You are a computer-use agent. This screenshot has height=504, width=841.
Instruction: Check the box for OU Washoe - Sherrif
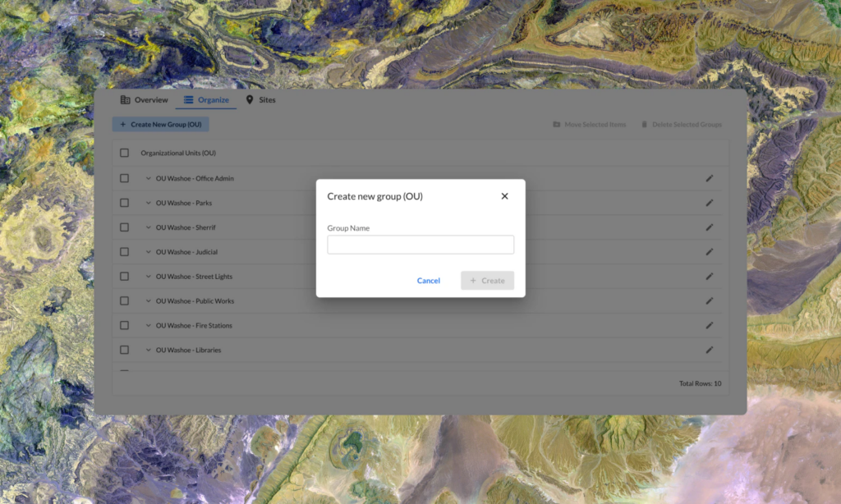tap(124, 227)
